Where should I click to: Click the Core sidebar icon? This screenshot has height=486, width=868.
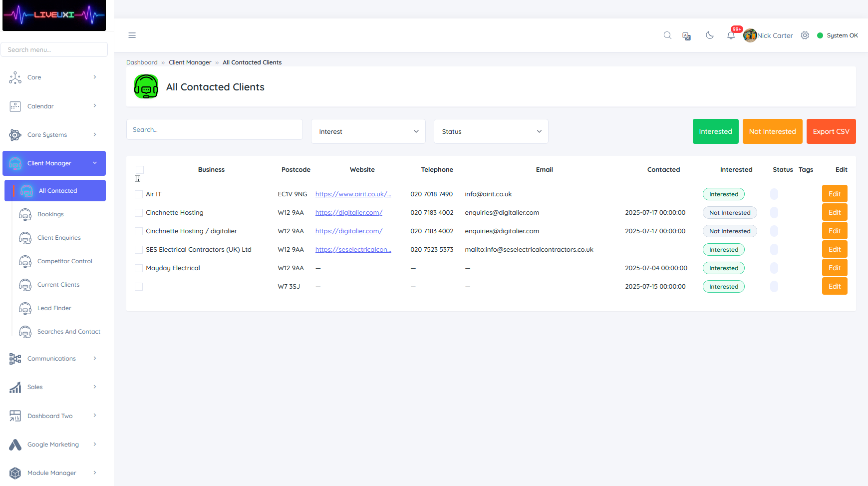15,77
